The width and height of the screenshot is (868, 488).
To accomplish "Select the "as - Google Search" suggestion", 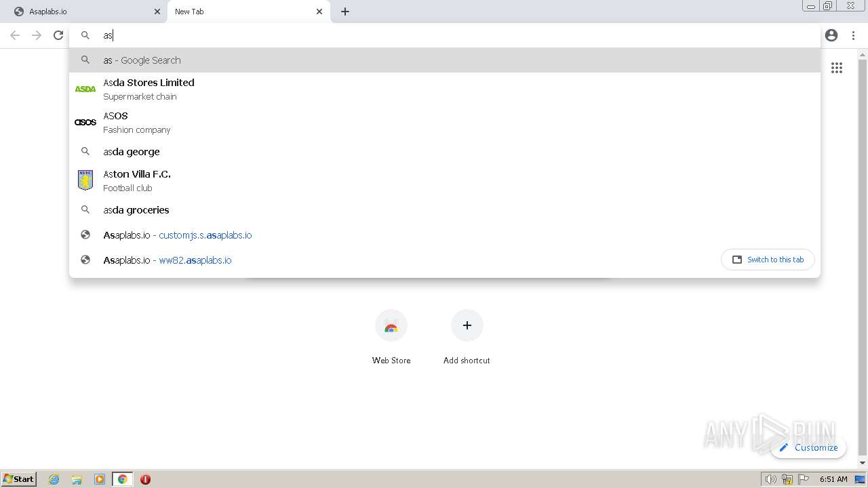I will (445, 60).
